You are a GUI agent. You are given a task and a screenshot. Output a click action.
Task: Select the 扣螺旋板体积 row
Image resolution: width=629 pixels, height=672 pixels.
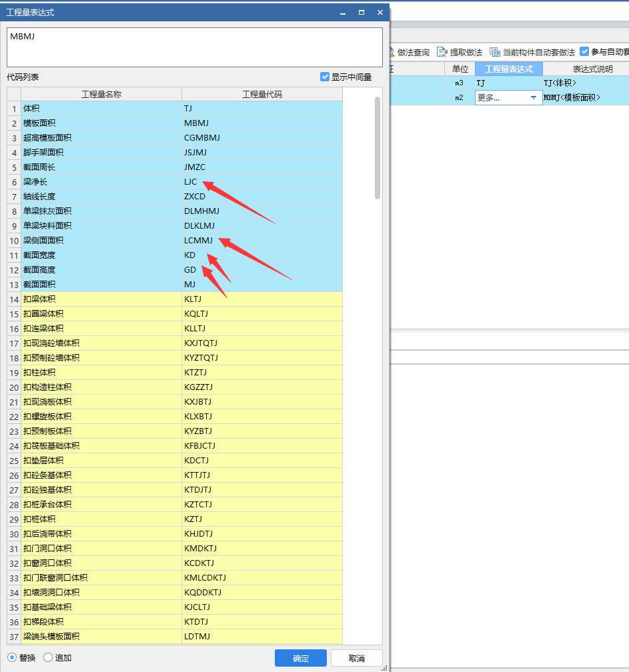182,416
